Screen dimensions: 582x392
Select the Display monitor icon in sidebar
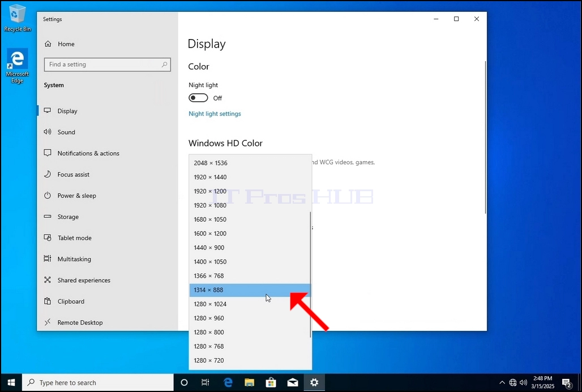(48, 111)
